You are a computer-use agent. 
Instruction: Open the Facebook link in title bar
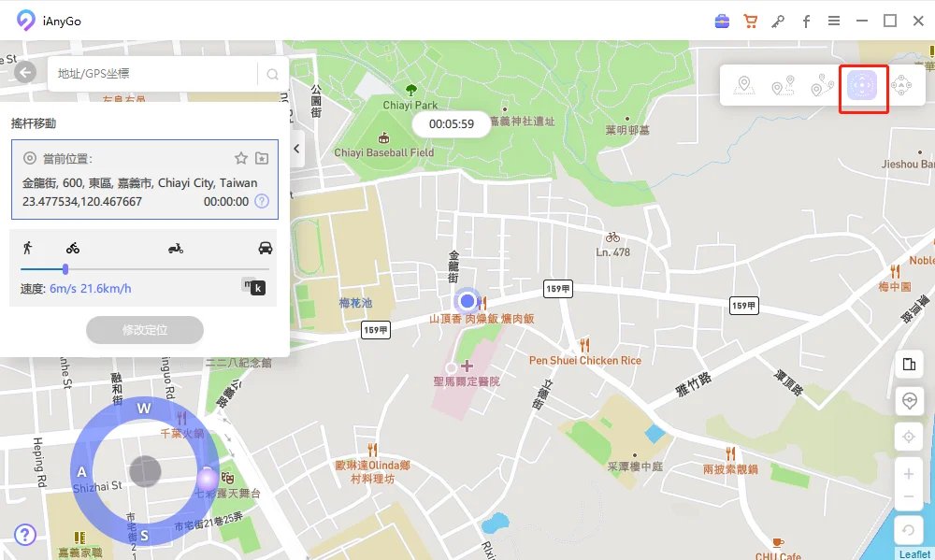806,21
